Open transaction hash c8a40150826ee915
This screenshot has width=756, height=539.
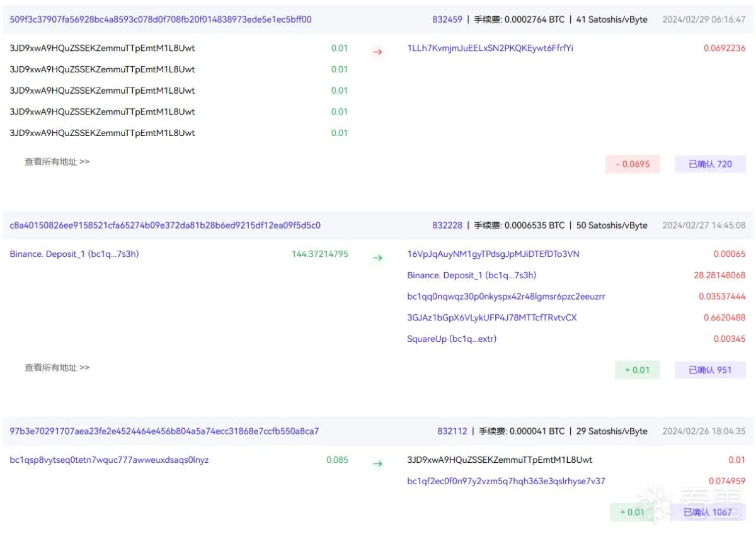165,225
